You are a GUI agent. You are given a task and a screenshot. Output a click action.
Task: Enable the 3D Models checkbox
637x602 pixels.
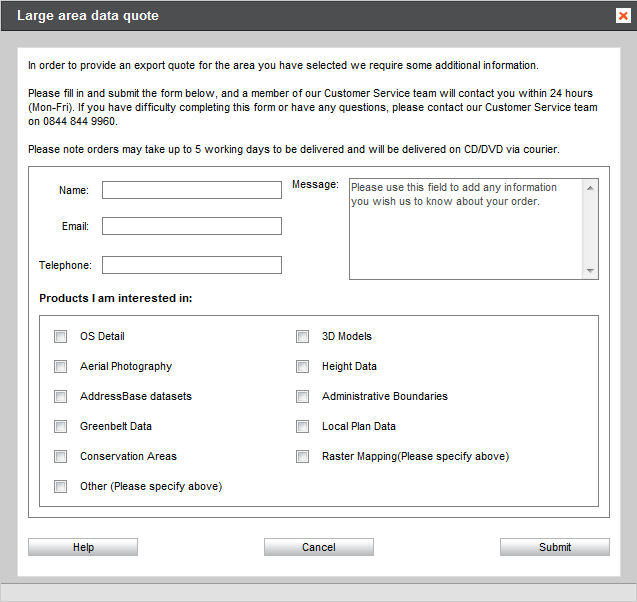[x=302, y=336]
